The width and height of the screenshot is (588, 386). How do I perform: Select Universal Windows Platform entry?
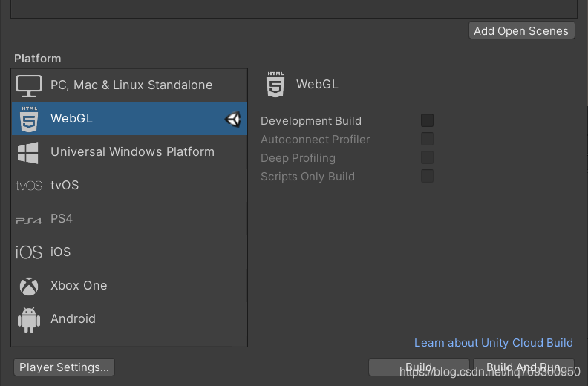pyautogui.click(x=129, y=152)
